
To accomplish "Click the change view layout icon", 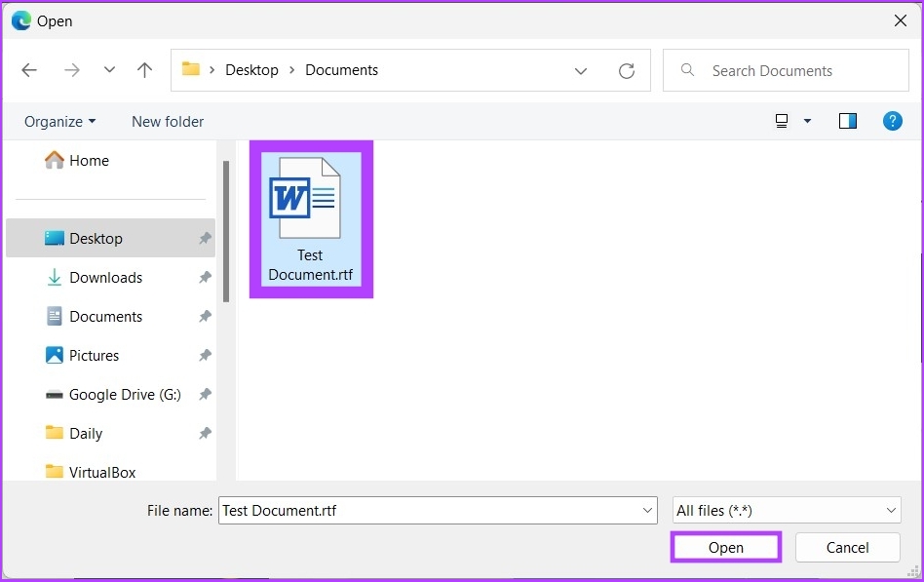I will click(x=782, y=121).
